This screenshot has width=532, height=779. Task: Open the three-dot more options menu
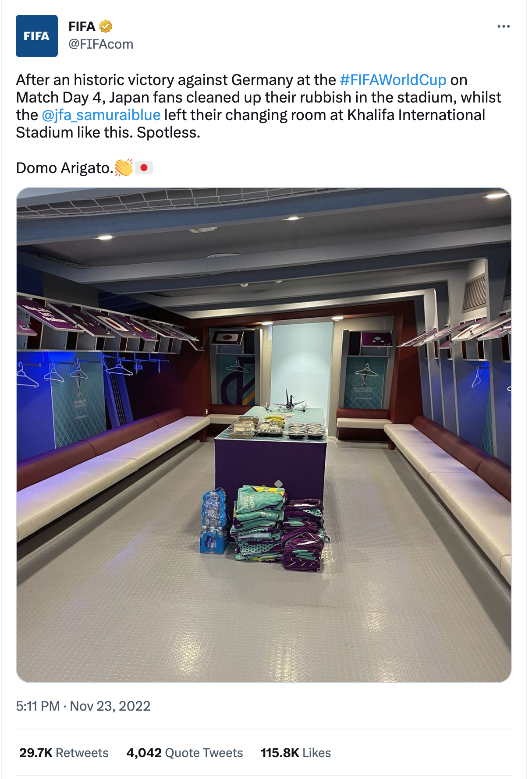click(x=504, y=26)
